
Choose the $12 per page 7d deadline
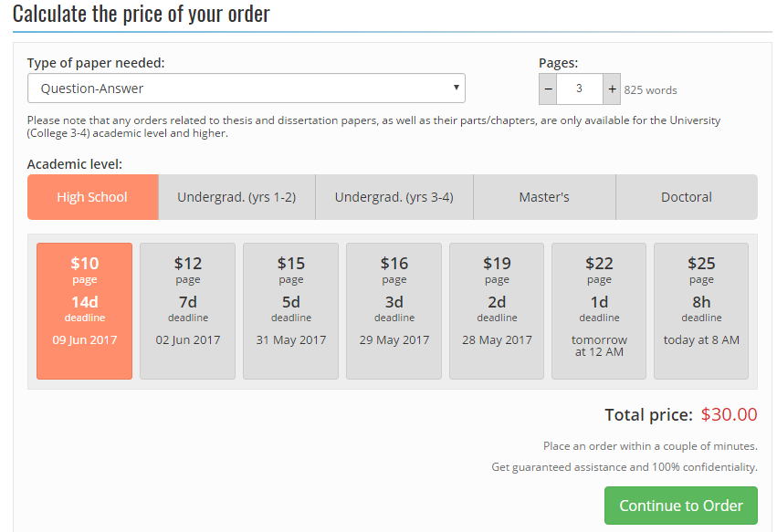187,310
